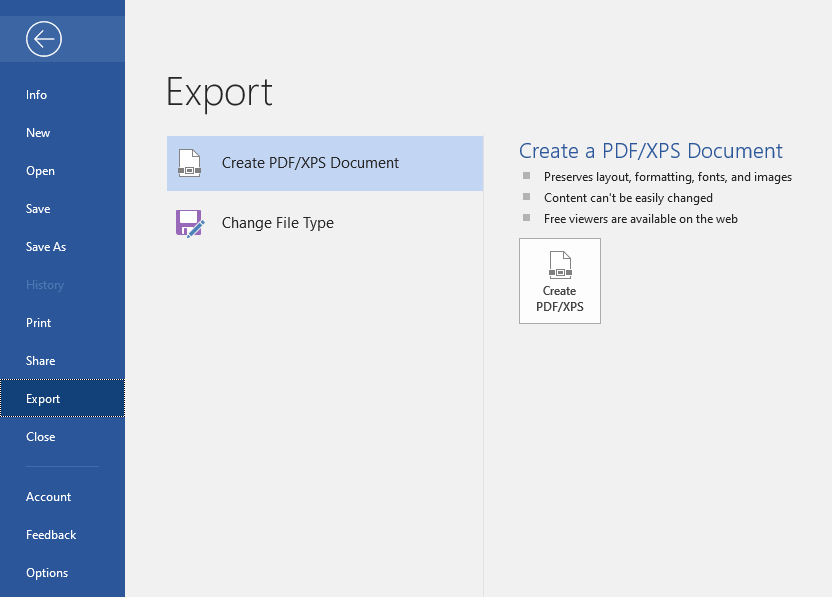
Task: Select the highlighted Export sidebar item
Action: 43,399
